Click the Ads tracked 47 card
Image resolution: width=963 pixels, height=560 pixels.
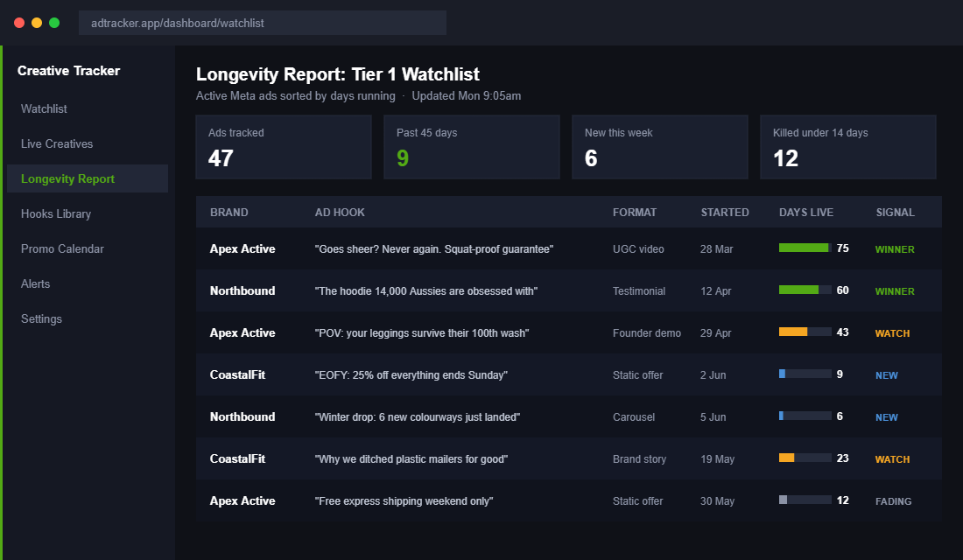tap(284, 147)
